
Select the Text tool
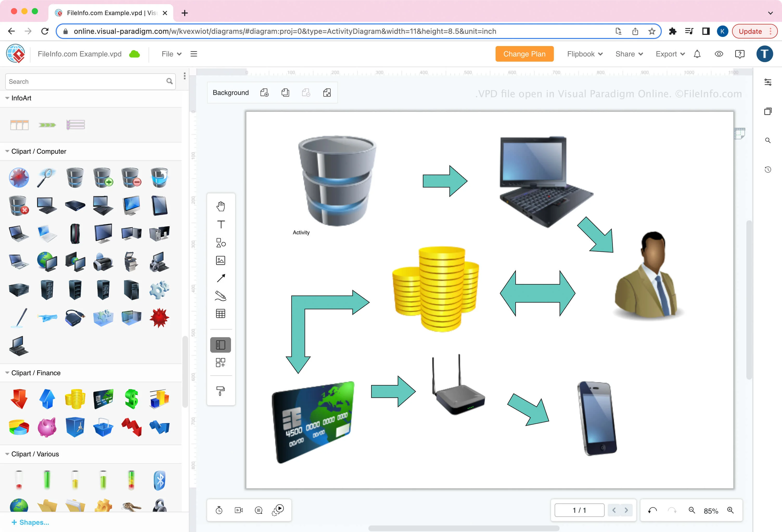tap(221, 224)
